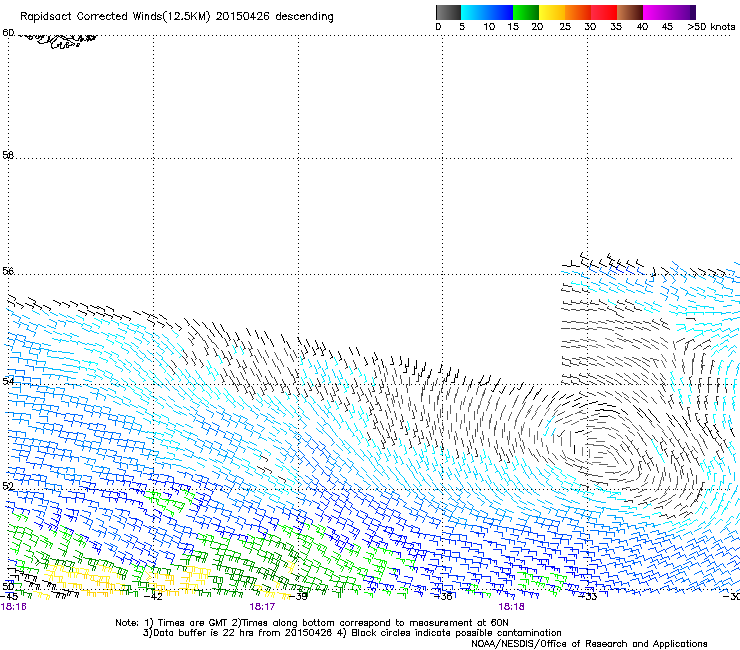
Task: Click the brown 35-40 knots legend color
Action: pos(630,12)
